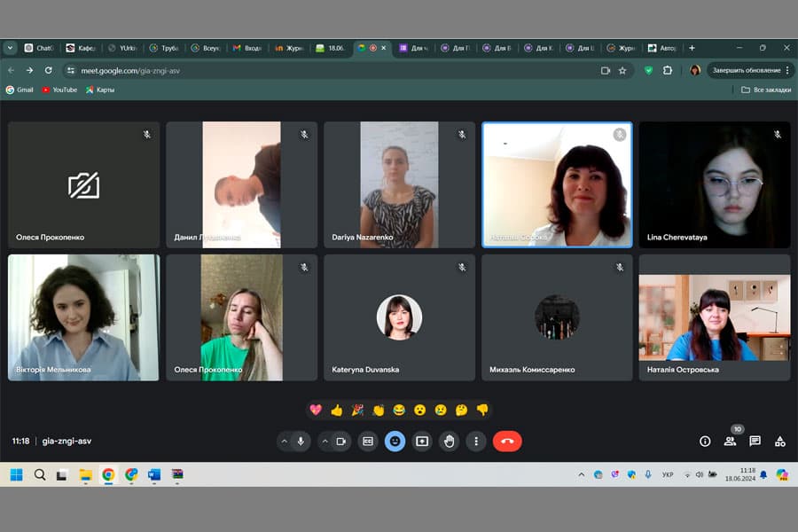Start presenting your screen
The width and height of the screenshot is (798, 532).
(422, 442)
